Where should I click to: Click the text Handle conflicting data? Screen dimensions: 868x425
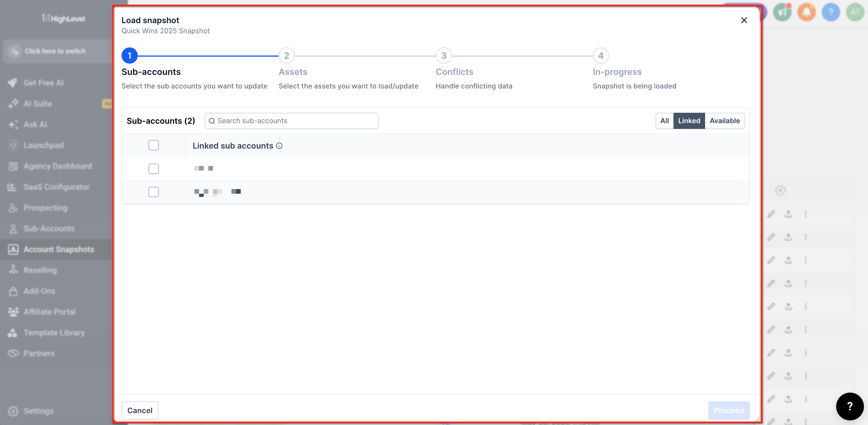(474, 86)
